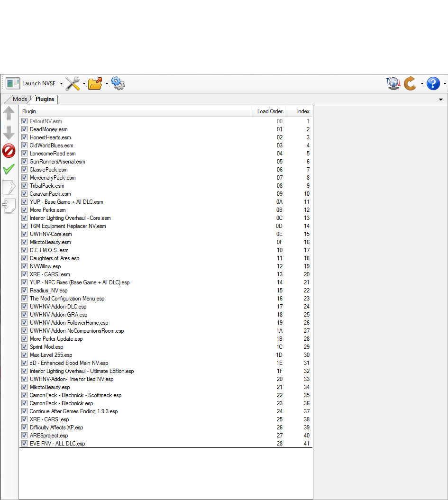448x500 pixels.
Task: Sort by the Plugin column header
Action: point(135,111)
